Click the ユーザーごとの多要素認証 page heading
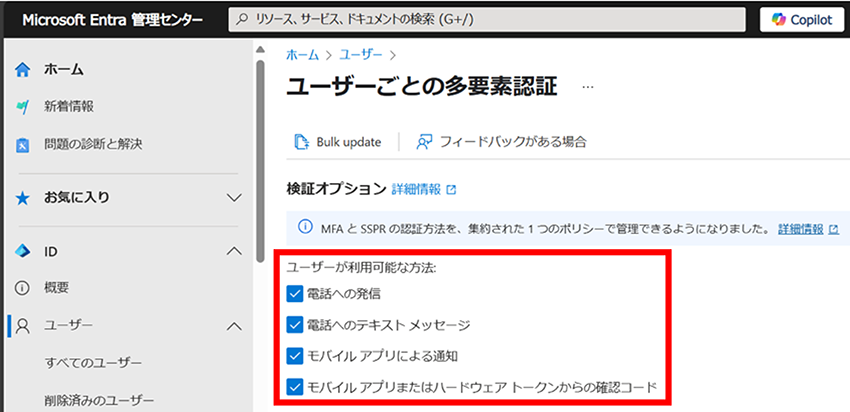The image size is (850, 412). [x=422, y=87]
